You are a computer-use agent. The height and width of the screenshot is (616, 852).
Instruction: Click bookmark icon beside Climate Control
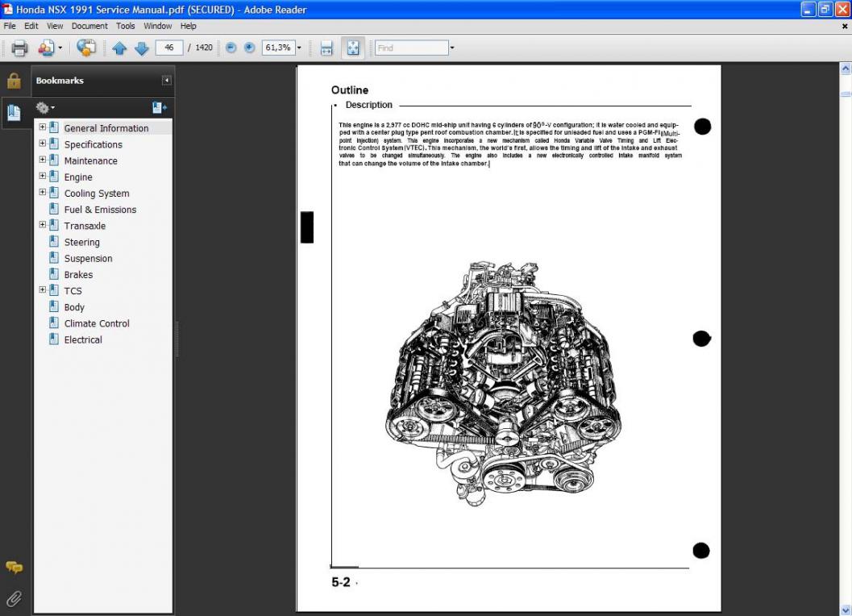coord(54,323)
